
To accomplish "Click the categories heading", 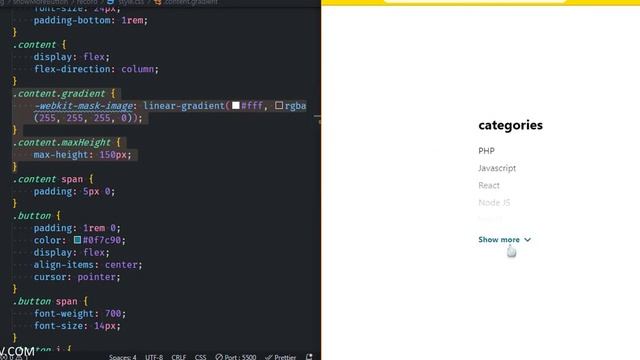I will click(x=511, y=125).
